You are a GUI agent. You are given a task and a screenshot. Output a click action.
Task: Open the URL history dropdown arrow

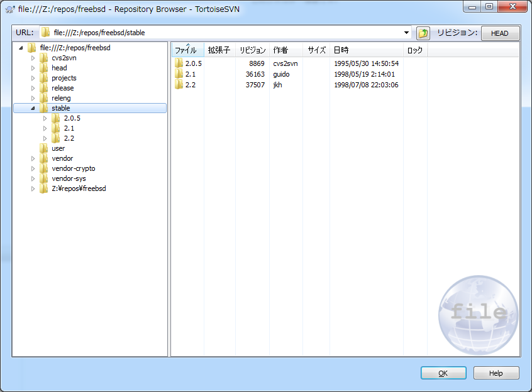pos(406,33)
